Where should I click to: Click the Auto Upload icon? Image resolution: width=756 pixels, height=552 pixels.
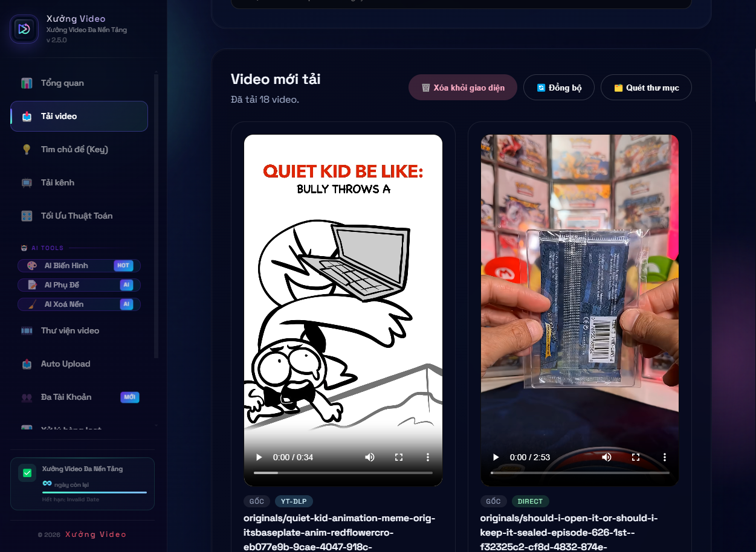[x=27, y=364]
